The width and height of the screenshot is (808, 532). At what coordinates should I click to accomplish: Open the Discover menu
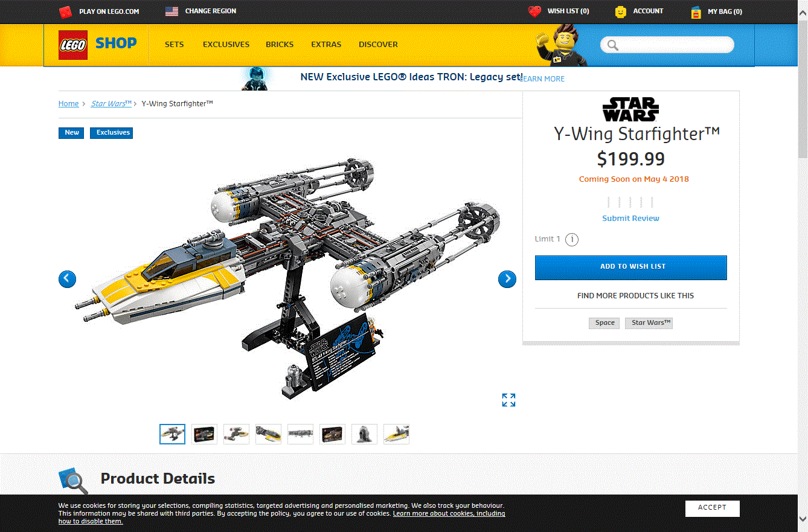pos(378,45)
